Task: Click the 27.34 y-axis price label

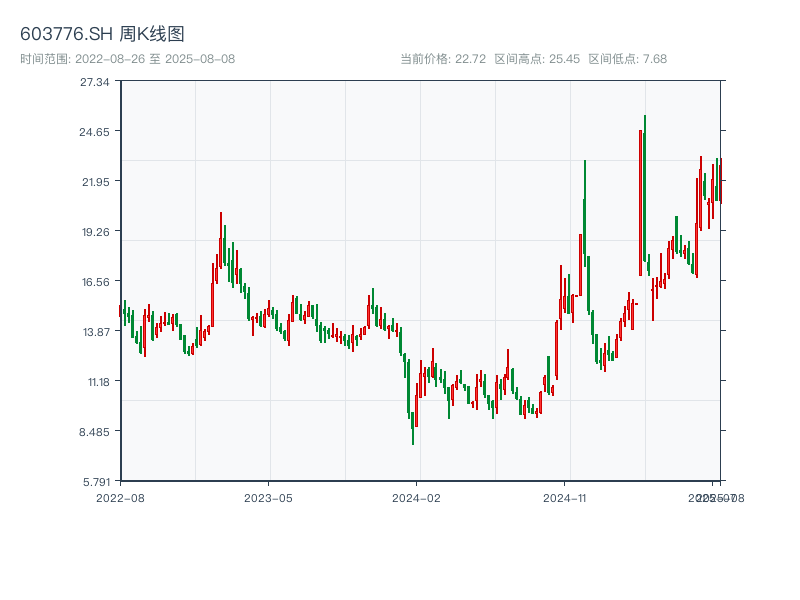Action: click(x=95, y=82)
